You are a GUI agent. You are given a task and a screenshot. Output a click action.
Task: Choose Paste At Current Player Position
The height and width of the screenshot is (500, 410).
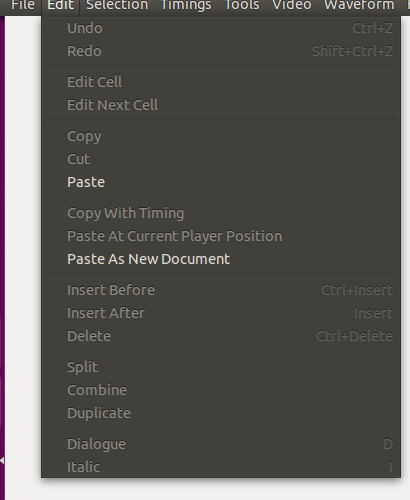point(221,236)
